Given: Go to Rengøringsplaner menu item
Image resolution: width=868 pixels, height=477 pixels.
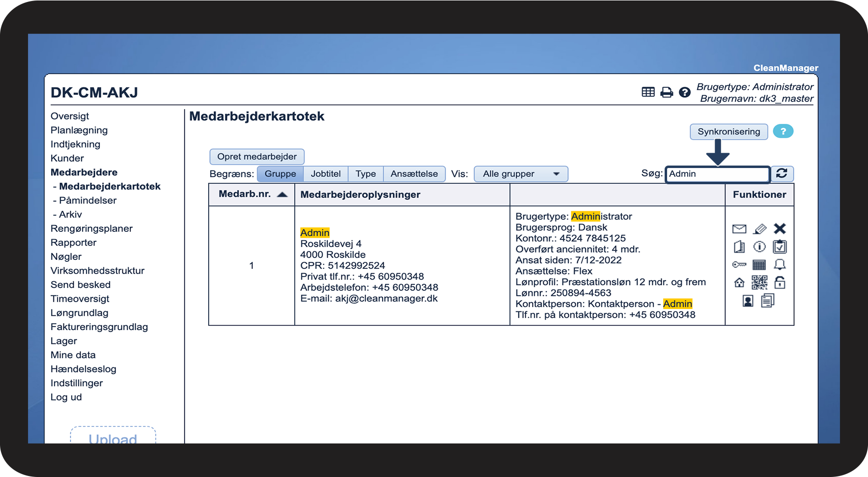Looking at the screenshot, I should point(91,228).
